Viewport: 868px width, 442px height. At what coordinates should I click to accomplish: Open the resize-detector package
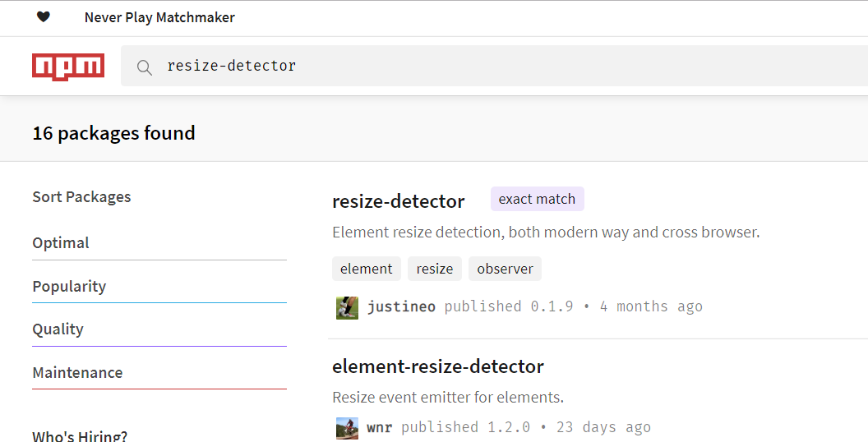[398, 201]
